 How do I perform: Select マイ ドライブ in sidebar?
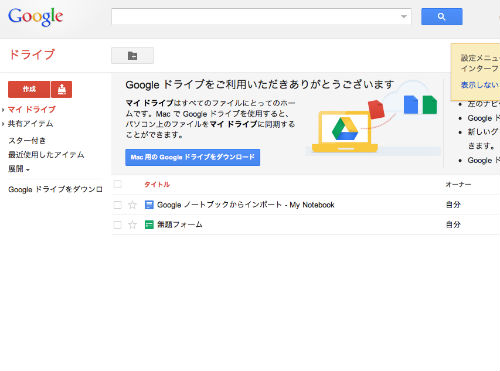(31, 109)
